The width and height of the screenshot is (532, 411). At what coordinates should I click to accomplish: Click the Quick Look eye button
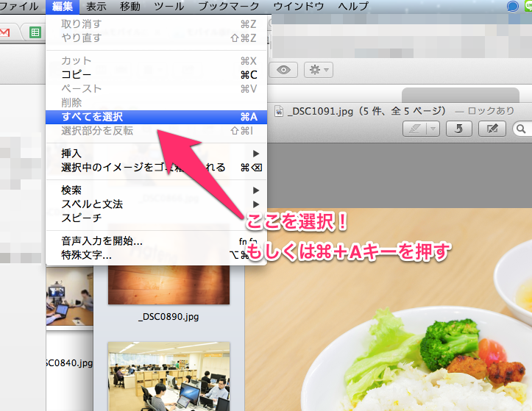coord(283,70)
